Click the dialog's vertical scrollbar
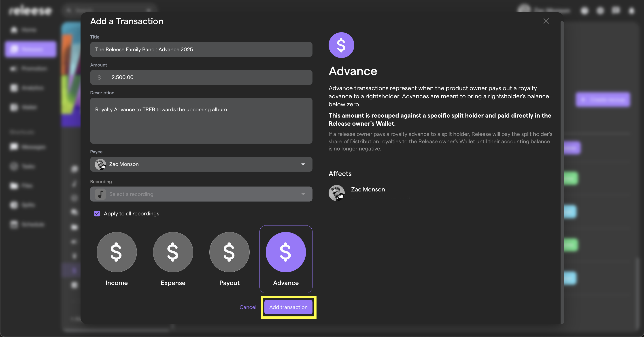The height and width of the screenshot is (337, 644). click(x=562, y=173)
